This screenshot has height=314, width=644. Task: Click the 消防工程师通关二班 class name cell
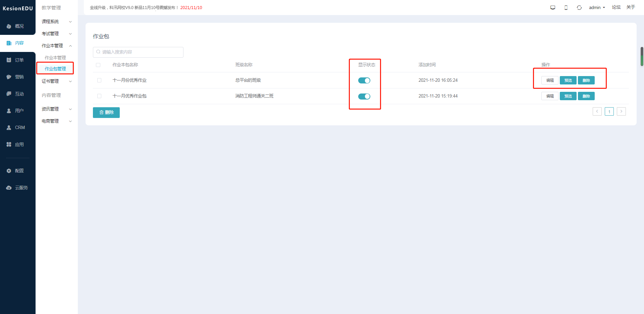click(255, 96)
